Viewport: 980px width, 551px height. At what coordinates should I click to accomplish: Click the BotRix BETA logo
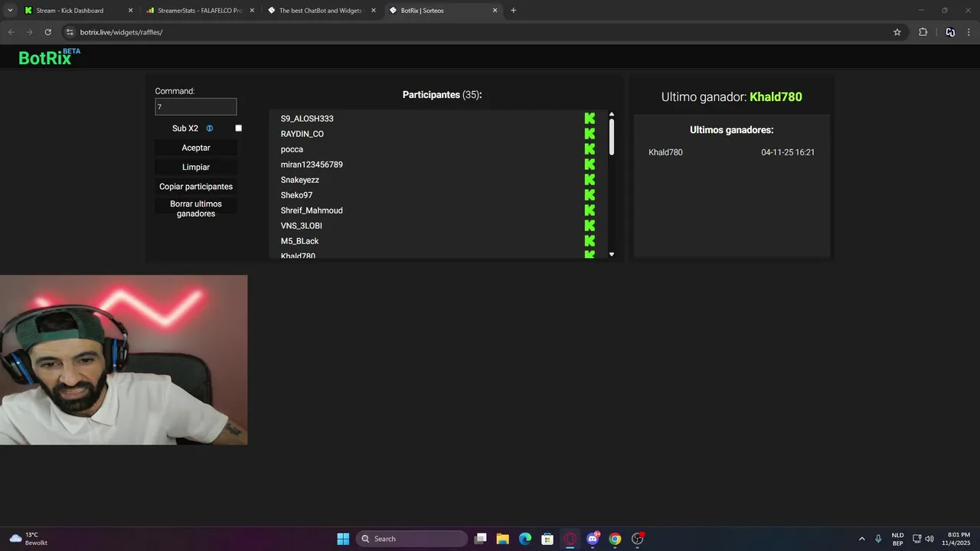coord(49,57)
